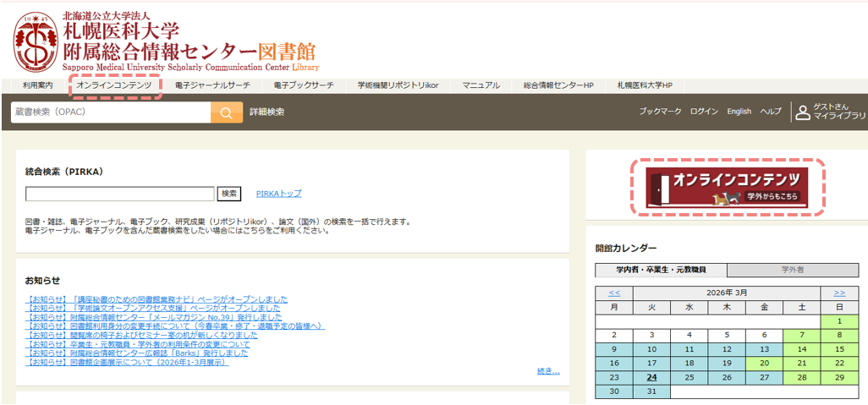Go to next month in calendar

[839, 293]
